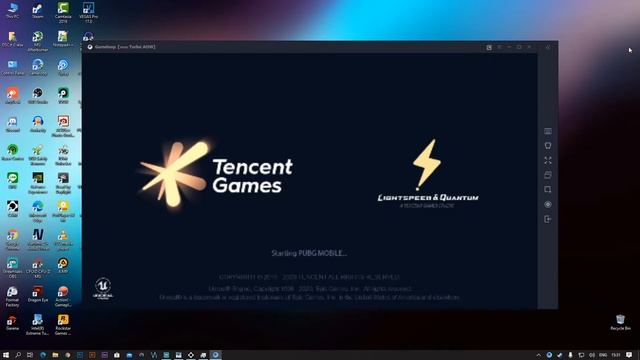Select This PC desktop icon
Screen dimensions: 640x360
click(x=12, y=11)
